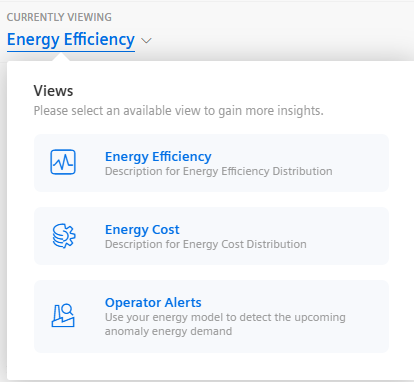This screenshot has height=382, width=414.
Task: Switch to the Operator Alerts view link
Action: pyautogui.click(x=153, y=302)
